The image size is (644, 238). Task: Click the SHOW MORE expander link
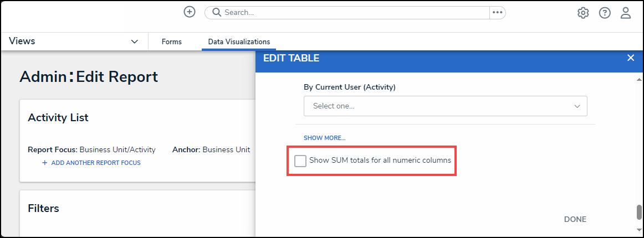tap(324, 138)
